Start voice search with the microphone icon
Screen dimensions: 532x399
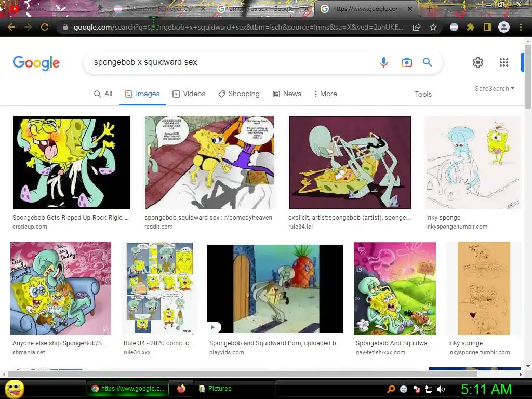click(x=384, y=62)
